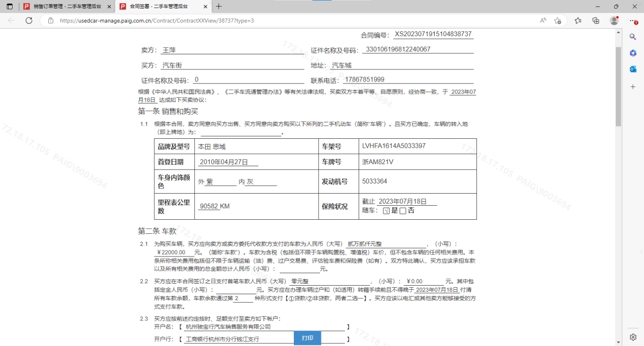Click the 保险状况 table label
This screenshot has height=346, width=644.
click(x=335, y=206)
